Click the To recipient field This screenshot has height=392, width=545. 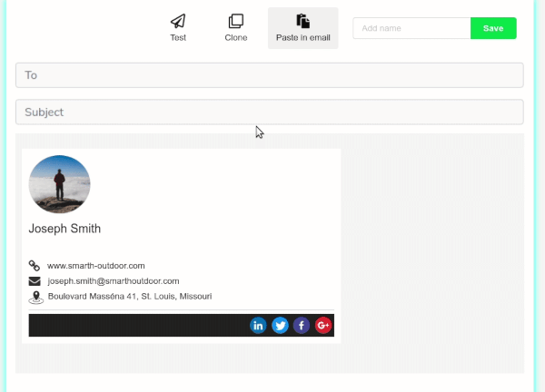click(x=270, y=75)
